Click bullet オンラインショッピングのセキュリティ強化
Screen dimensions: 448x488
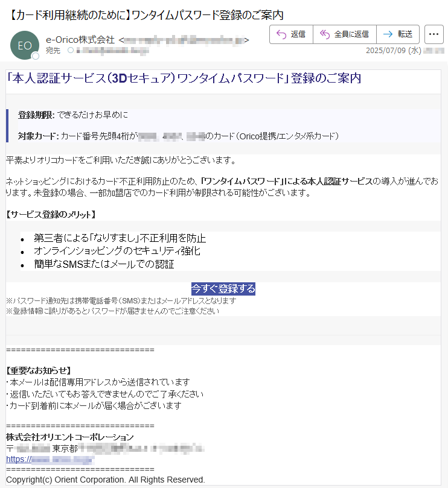[117, 251]
